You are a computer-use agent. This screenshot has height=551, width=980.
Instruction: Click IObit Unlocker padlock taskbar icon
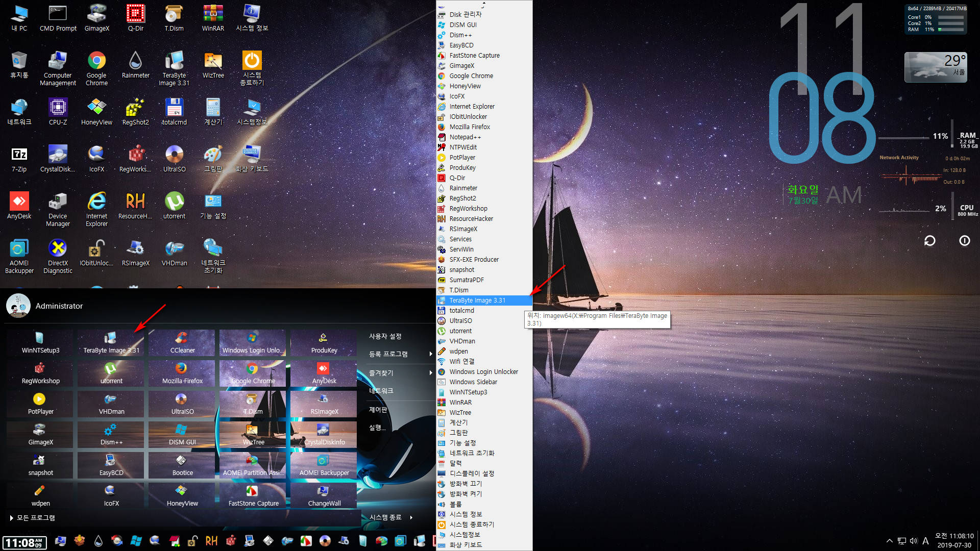pos(192,541)
